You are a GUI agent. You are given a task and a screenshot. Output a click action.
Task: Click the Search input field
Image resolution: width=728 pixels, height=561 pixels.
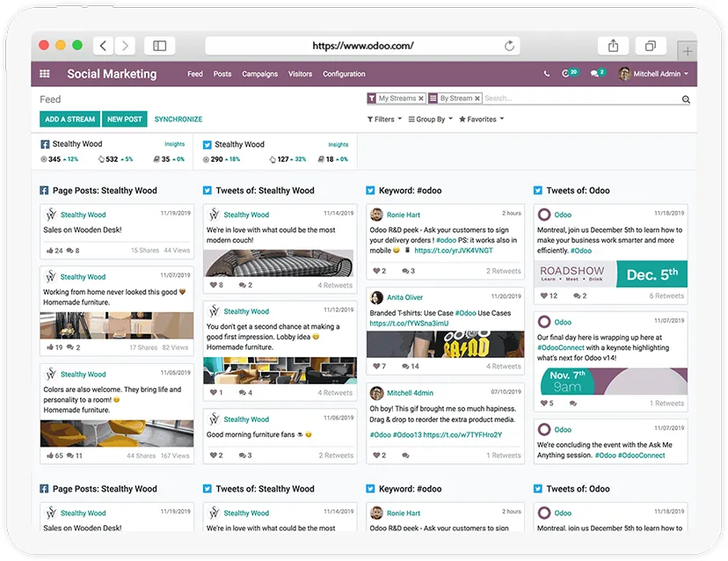point(582,98)
